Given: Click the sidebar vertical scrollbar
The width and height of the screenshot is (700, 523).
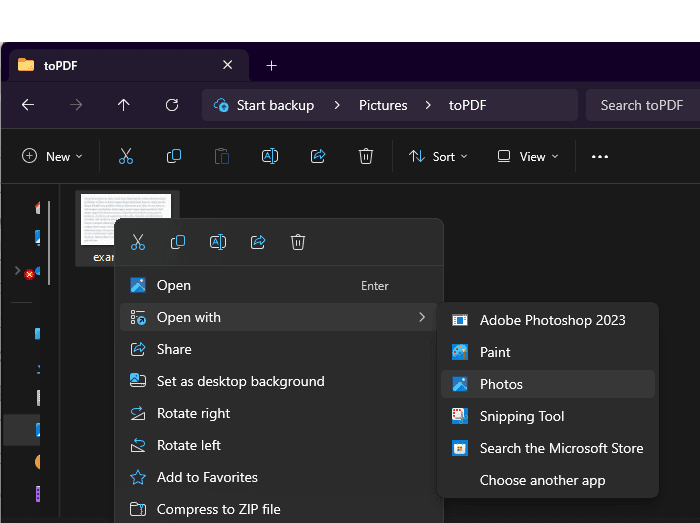Looking at the screenshot, I should [49, 243].
